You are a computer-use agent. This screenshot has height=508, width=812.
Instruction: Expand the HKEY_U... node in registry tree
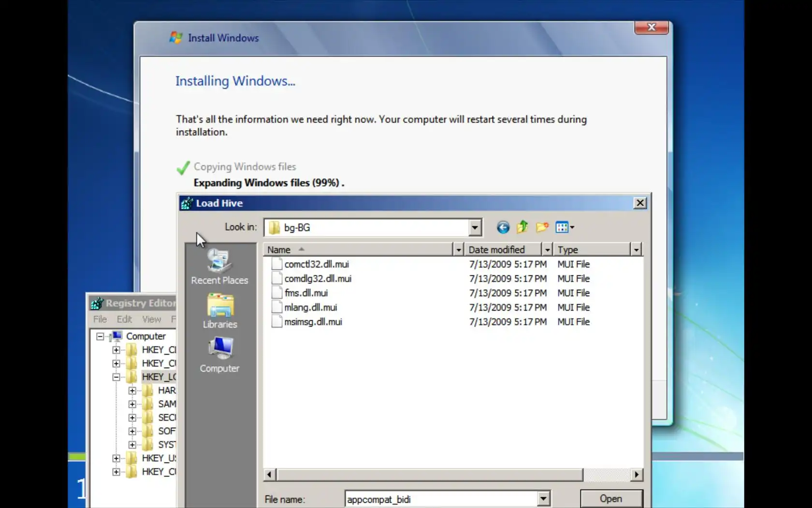click(x=116, y=458)
